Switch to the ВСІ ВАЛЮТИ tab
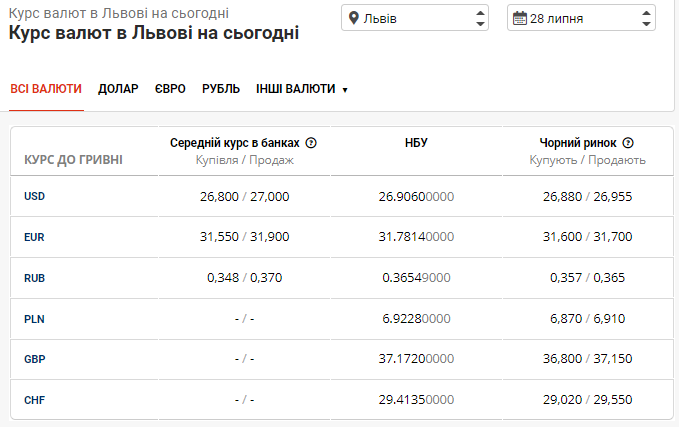The image size is (679, 427). pyautogui.click(x=46, y=89)
